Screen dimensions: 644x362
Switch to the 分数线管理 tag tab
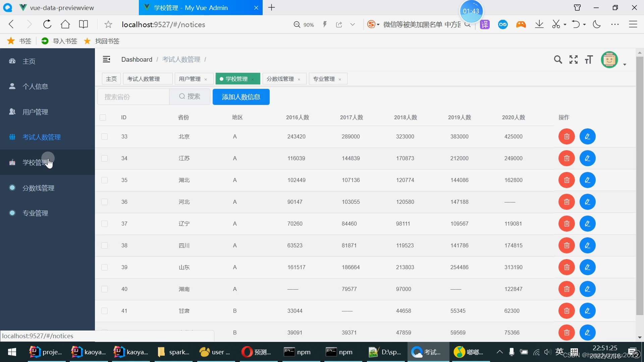[280, 79]
